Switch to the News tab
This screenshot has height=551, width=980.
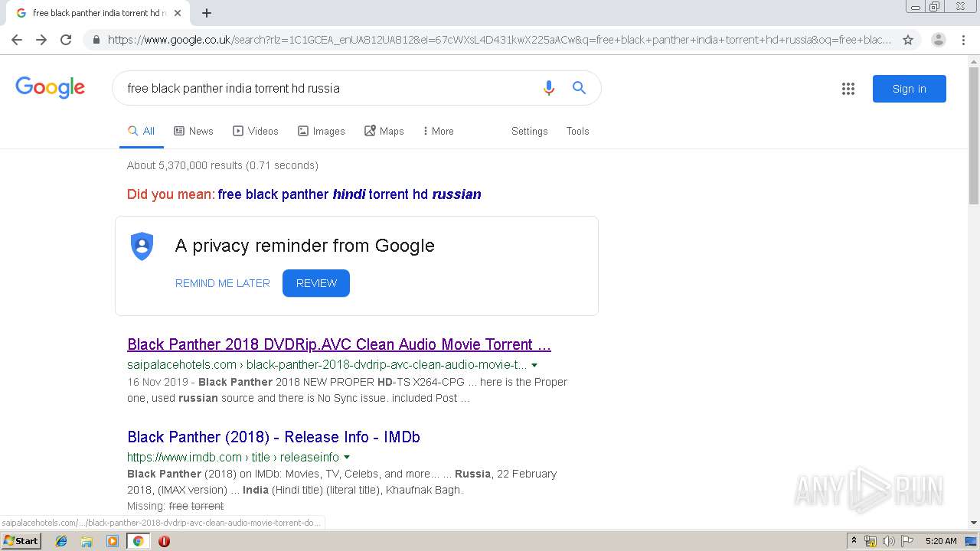[x=194, y=131]
